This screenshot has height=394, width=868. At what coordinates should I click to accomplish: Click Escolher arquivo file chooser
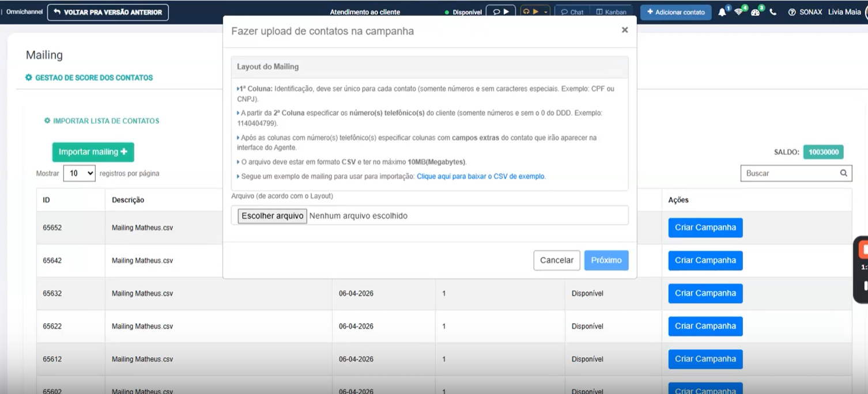tap(272, 216)
